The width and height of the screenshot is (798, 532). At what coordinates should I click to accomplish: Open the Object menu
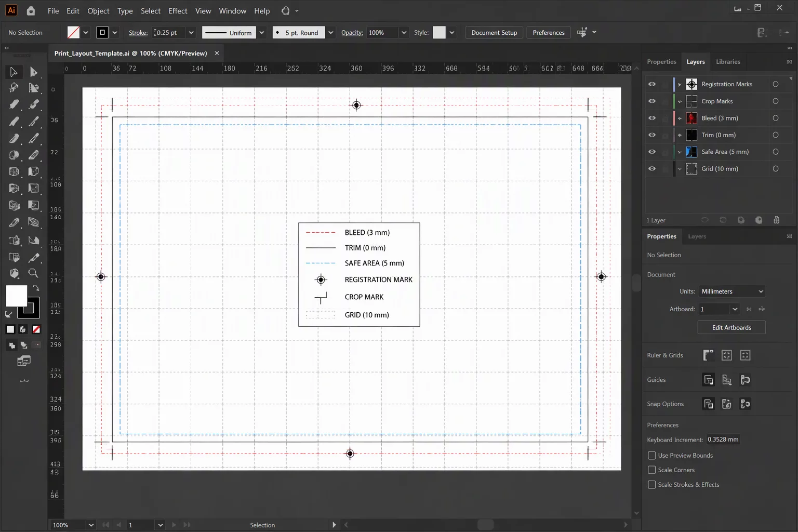98,10
